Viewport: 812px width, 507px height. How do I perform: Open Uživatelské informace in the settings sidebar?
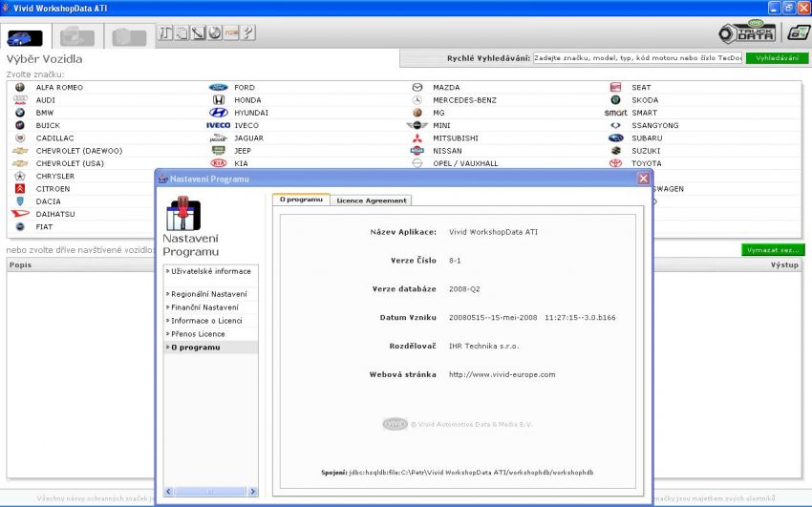[210, 272]
